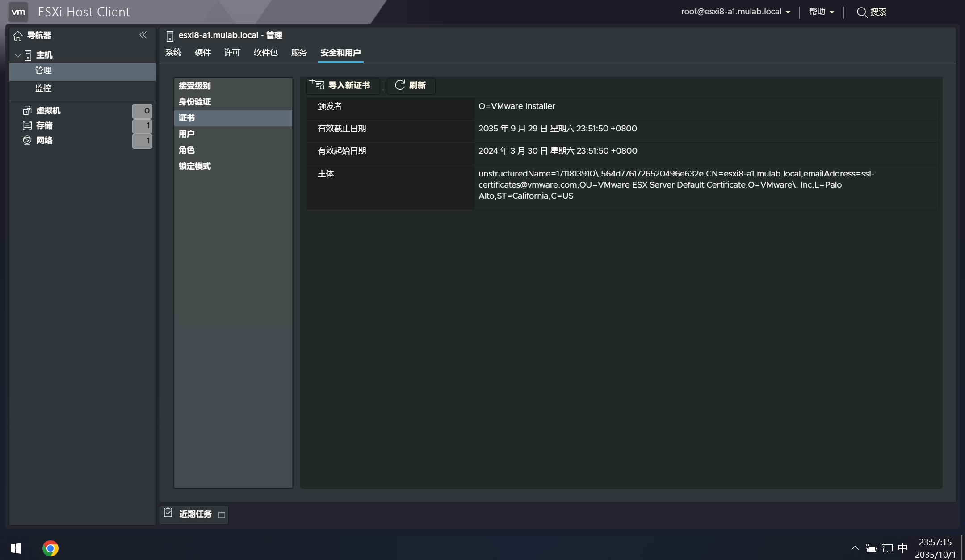This screenshot has width=965, height=560.
Task: Collapse the Host tree node
Action: 18,55
